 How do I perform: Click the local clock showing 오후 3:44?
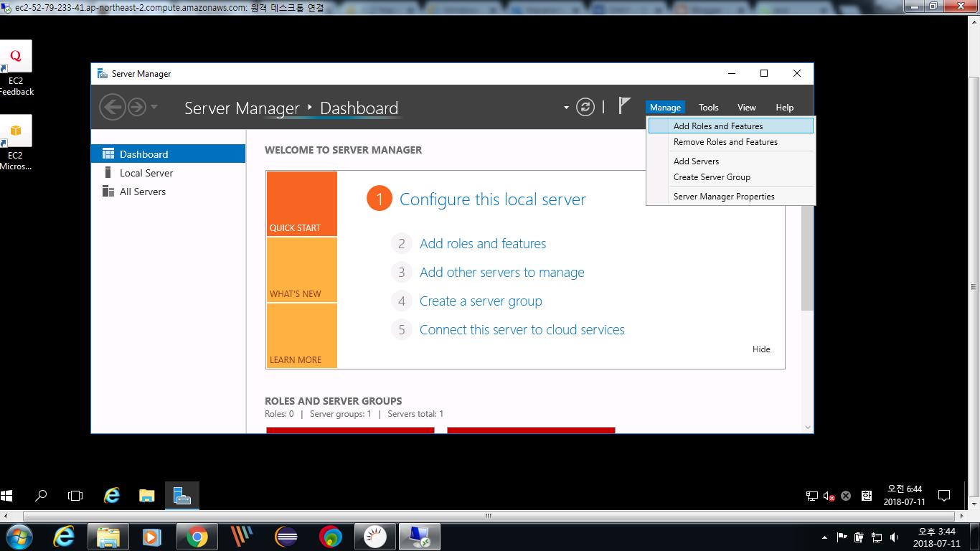pos(937,537)
